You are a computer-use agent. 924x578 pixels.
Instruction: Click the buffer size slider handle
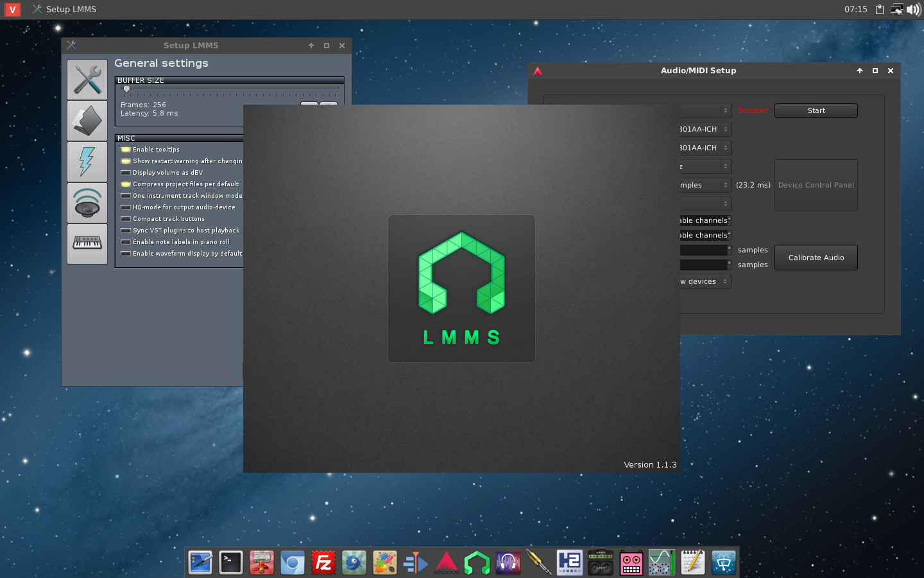[126, 89]
